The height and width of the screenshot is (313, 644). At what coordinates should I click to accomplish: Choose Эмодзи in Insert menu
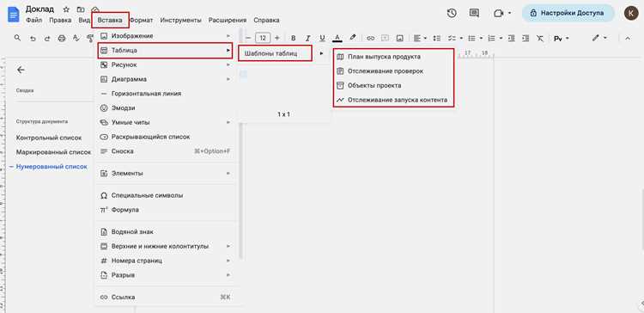pyautogui.click(x=166, y=107)
